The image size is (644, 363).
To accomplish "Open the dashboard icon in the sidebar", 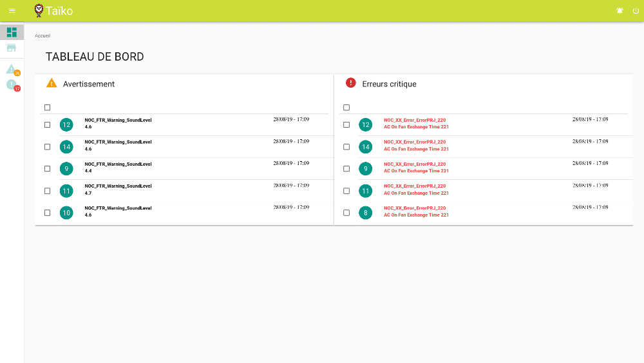I will coord(12,32).
